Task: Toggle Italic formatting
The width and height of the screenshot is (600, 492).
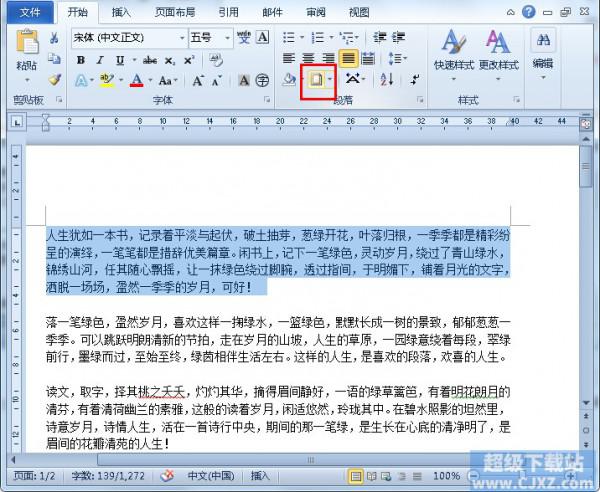Action: 100,60
